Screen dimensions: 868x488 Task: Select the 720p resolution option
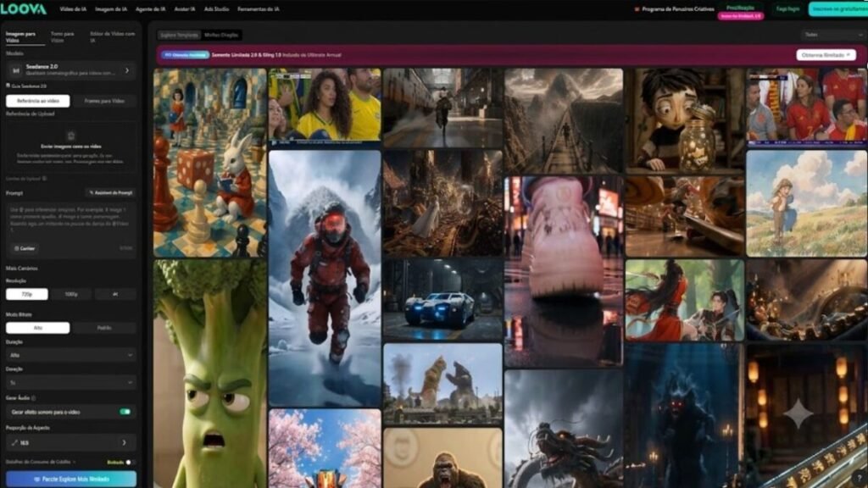[27, 294]
